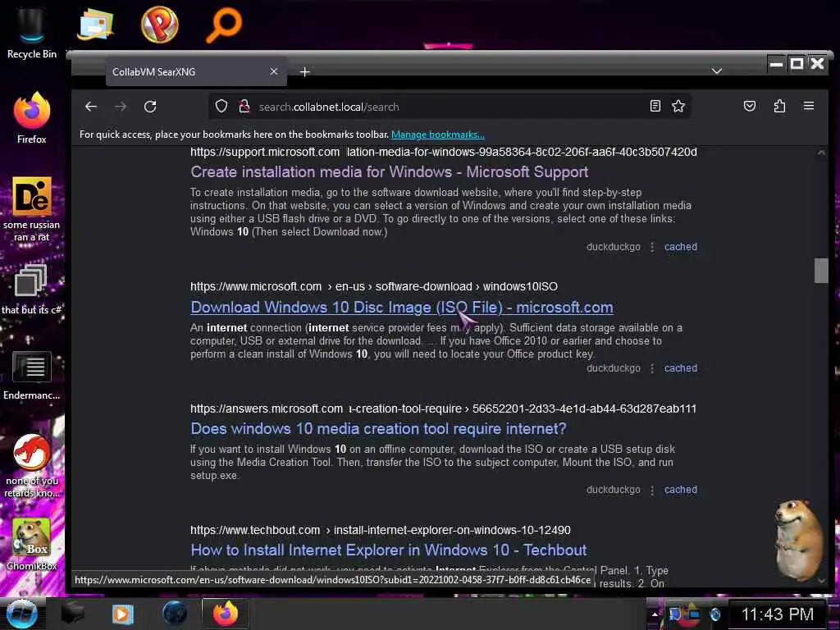Image resolution: width=840 pixels, height=630 pixels.
Task: Click the forward navigation arrow
Action: (x=121, y=107)
